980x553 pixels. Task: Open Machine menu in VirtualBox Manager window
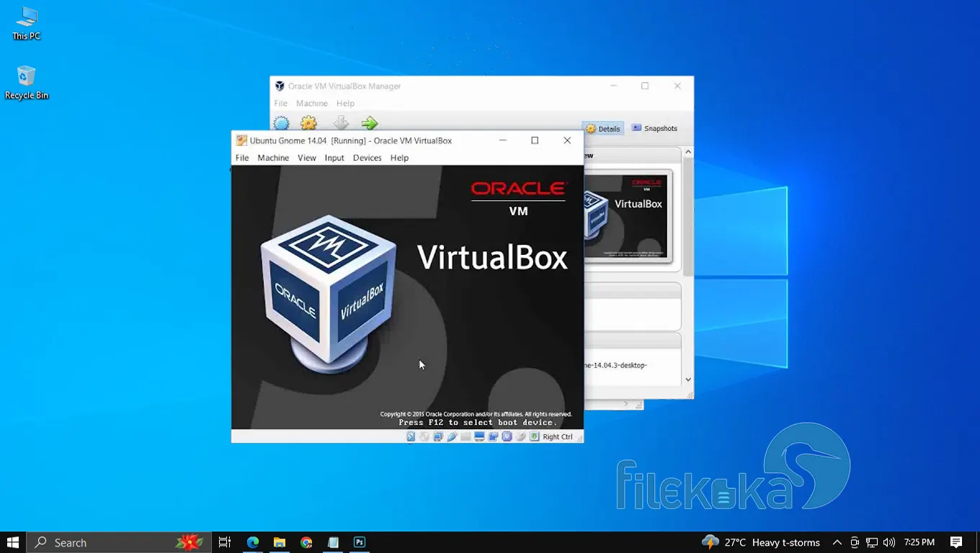point(311,104)
